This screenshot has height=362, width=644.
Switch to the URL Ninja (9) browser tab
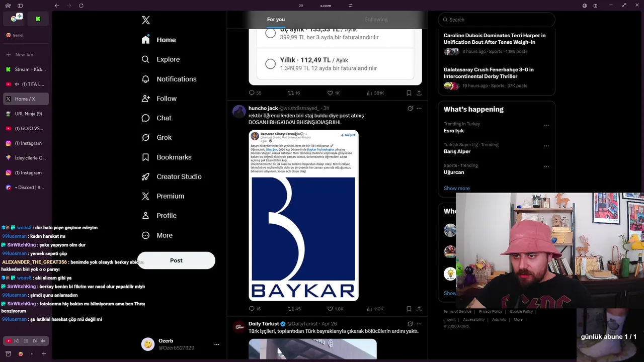(x=26, y=114)
